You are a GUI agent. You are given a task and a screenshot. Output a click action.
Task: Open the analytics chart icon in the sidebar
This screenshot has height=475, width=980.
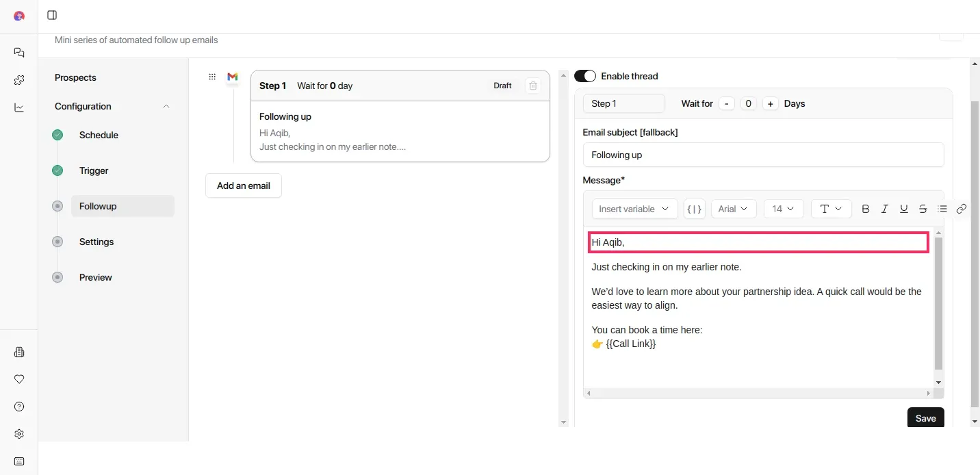pyautogui.click(x=18, y=107)
